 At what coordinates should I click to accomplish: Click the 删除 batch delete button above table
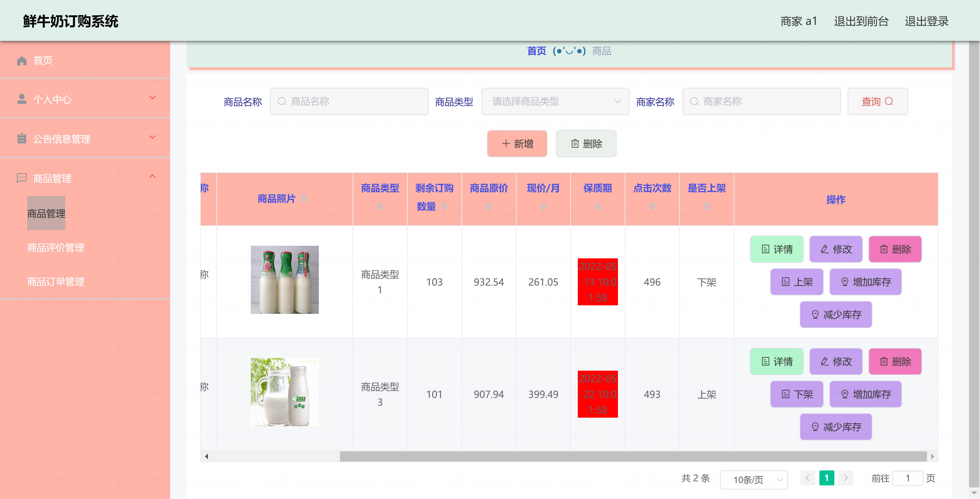586,144
